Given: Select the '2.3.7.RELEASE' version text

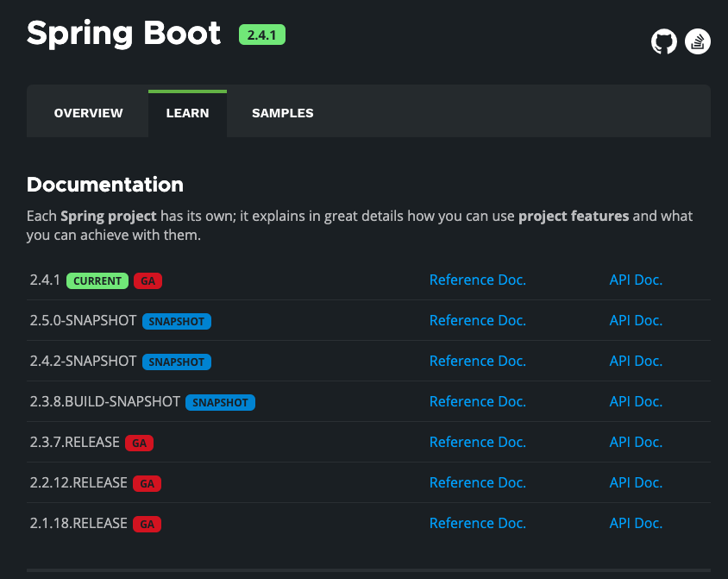Looking at the screenshot, I should point(75,442).
